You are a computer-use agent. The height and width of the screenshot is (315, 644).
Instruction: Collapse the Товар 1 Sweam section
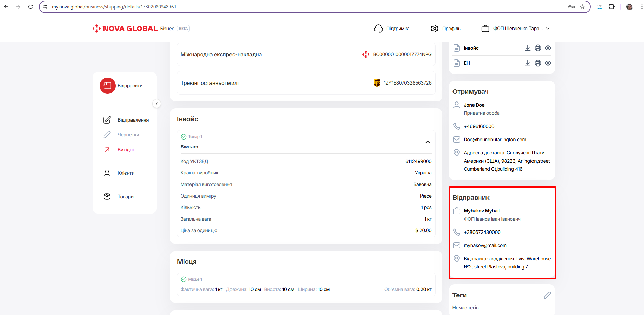[427, 142]
